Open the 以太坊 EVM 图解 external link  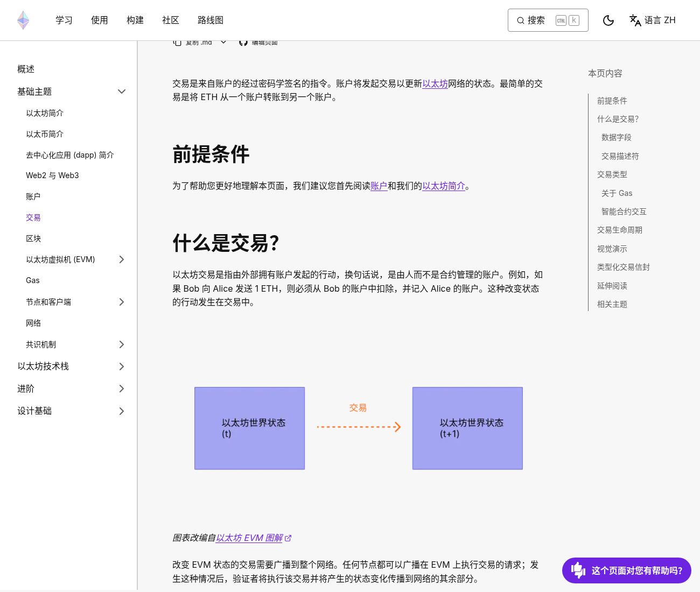(x=254, y=538)
